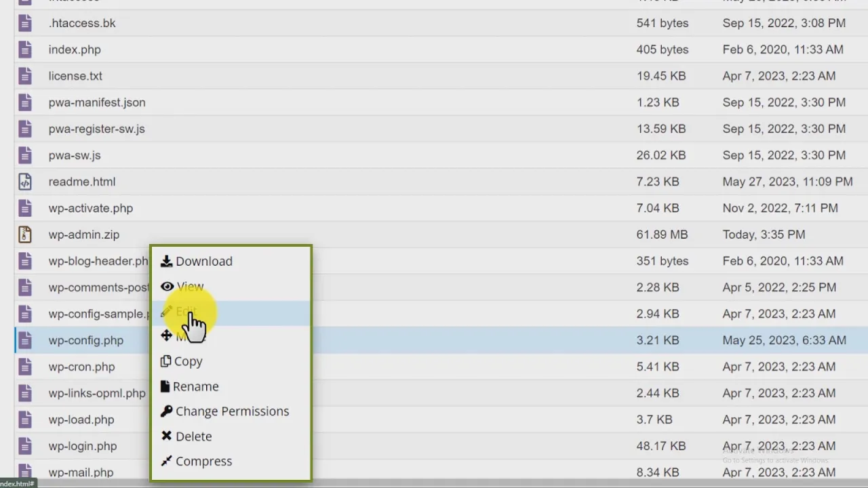Choose Copy from the context menu
This screenshot has height=488, width=868.
[231, 361]
